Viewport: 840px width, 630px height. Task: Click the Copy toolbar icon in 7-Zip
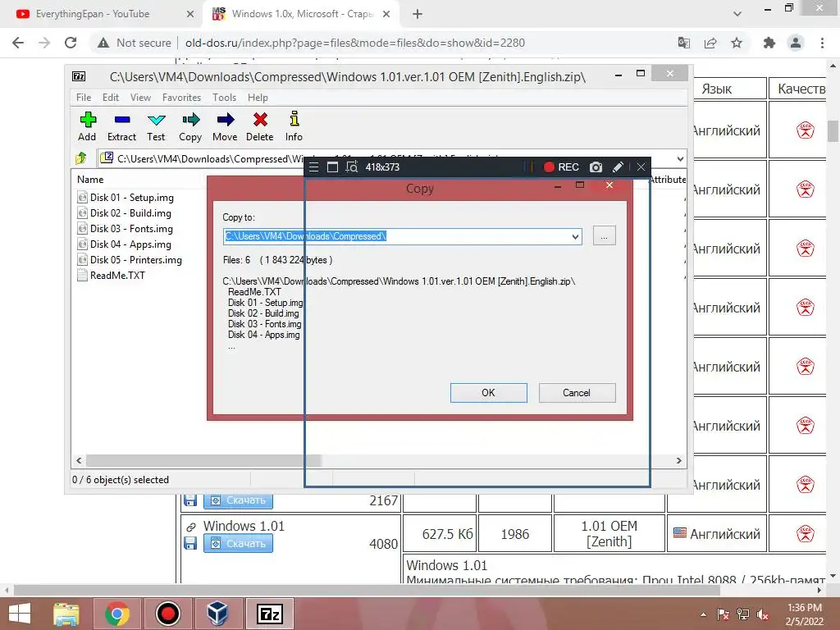(190, 126)
